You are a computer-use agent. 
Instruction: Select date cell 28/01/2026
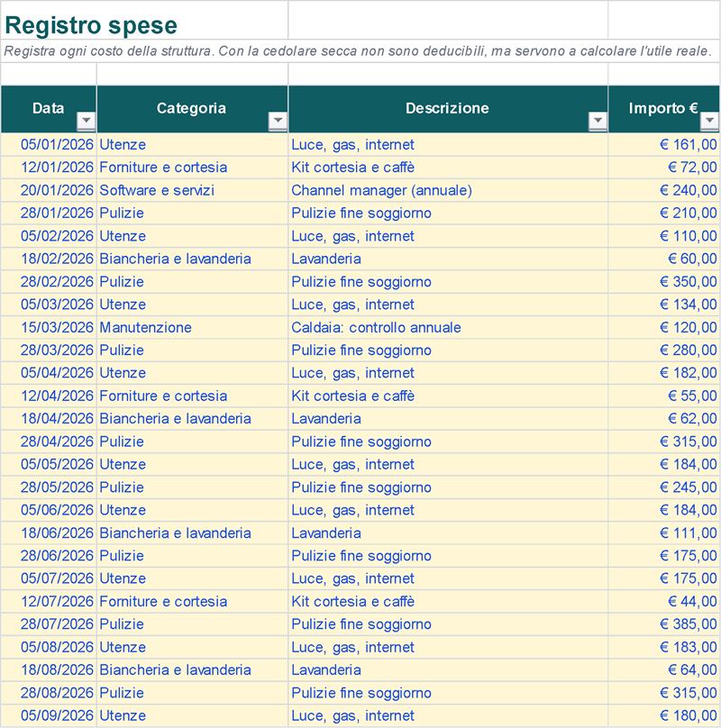pos(49,214)
